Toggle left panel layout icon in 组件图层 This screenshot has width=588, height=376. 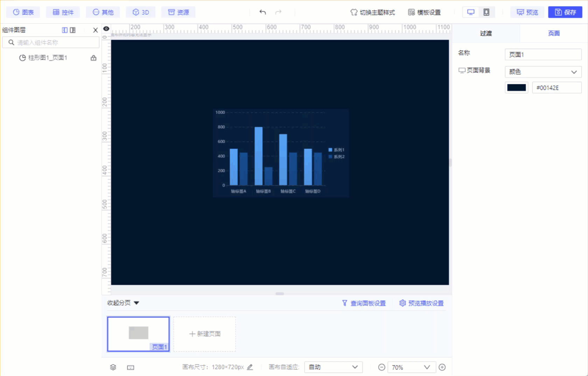click(x=65, y=30)
